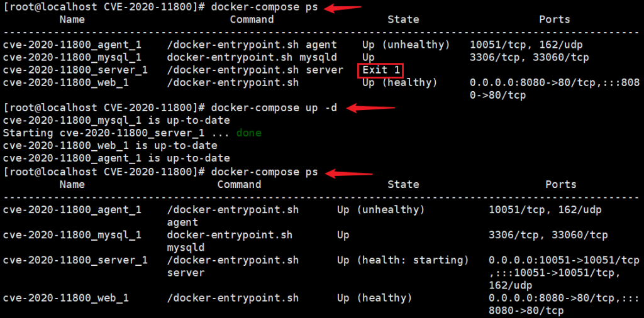Click the second table's Ports header

coord(560,185)
